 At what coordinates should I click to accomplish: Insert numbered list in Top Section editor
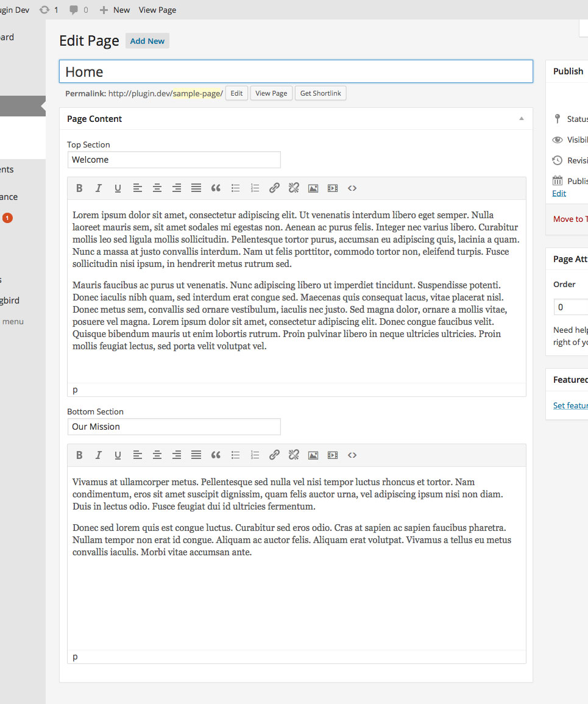[x=255, y=188]
